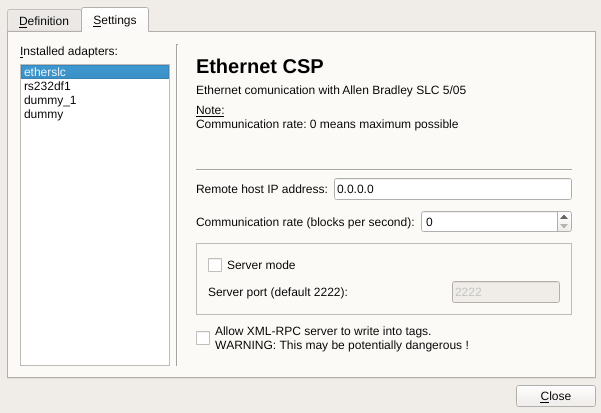Screen dimensions: 601x413
Task: Decrease communication rate with down arrow
Action: coord(564,227)
